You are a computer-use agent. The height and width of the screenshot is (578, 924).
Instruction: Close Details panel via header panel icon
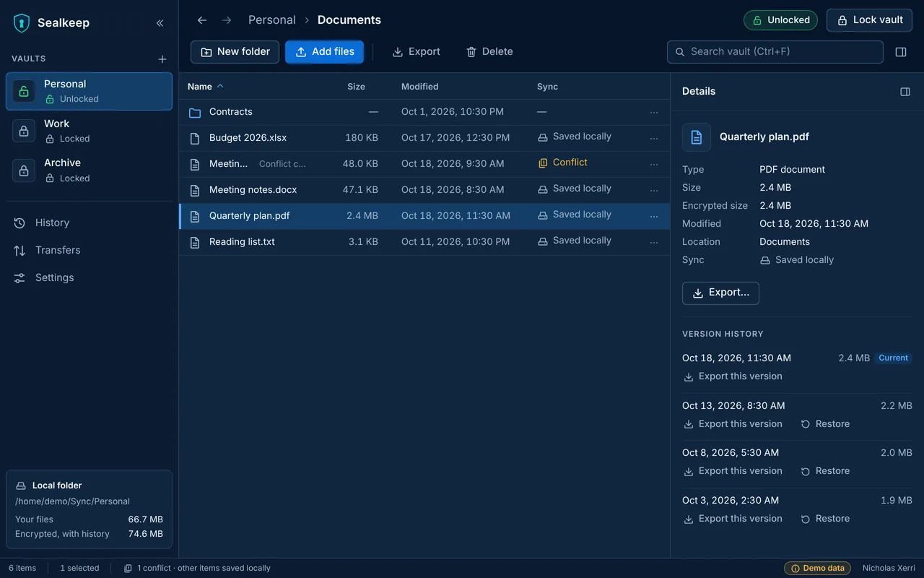pyautogui.click(x=905, y=92)
